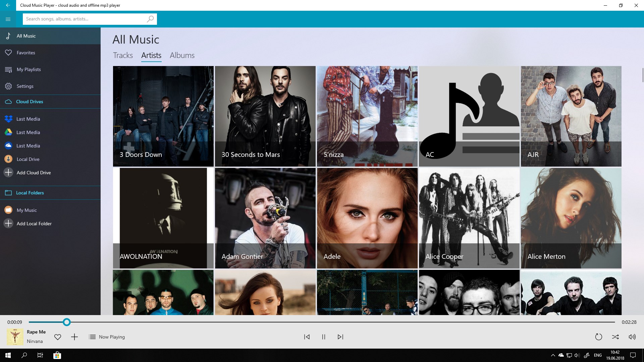This screenshot has height=362, width=644.
Task: Click the playback progress slider handle
Action: point(67,322)
